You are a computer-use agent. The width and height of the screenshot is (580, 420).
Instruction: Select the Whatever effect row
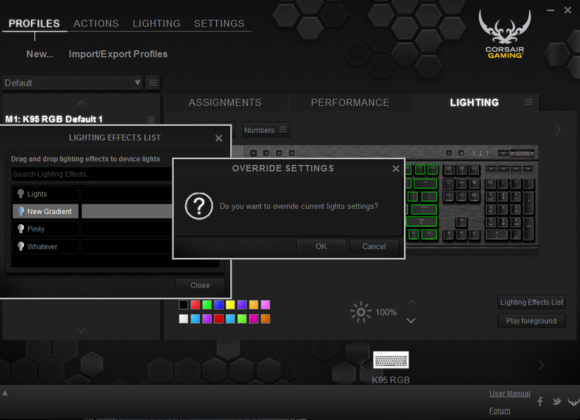pyautogui.click(x=92, y=246)
